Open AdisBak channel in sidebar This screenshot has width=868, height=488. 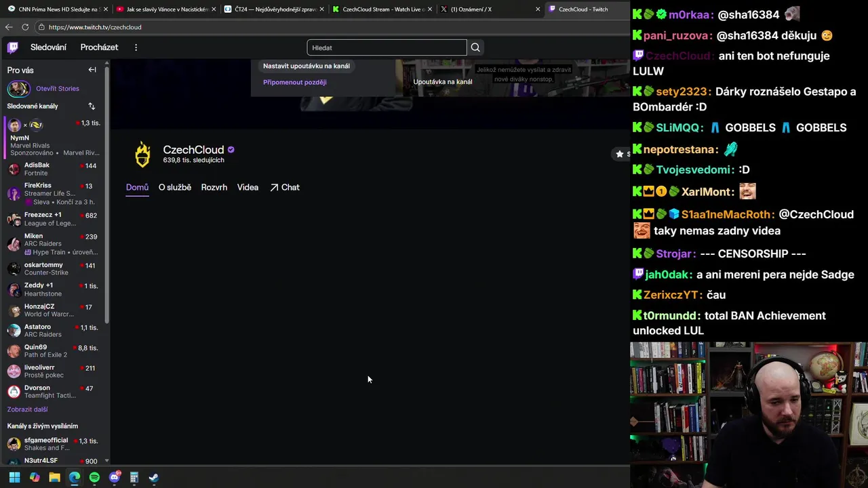coord(54,169)
